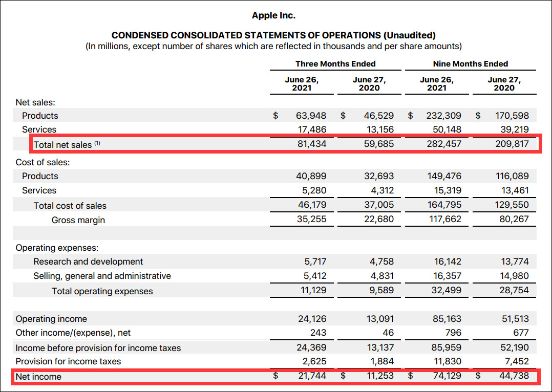Image resolution: width=552 pixels, height=392 pixels.
Task: Click the Apple Inc. heading
Action: [273, 15]
